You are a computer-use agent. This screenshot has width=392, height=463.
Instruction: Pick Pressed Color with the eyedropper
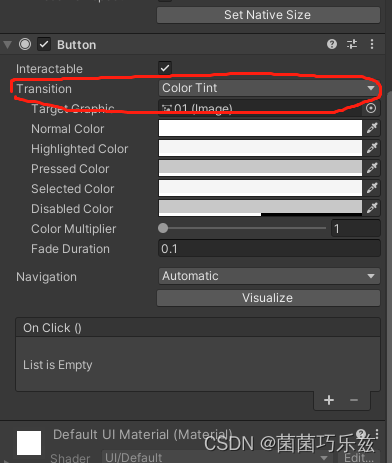coord(372,168)
